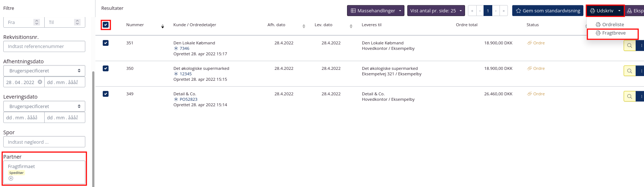This screenshot has width=644, height=187.
Task: Sort by Lev. dato column arrows
Action: [351, 26]
